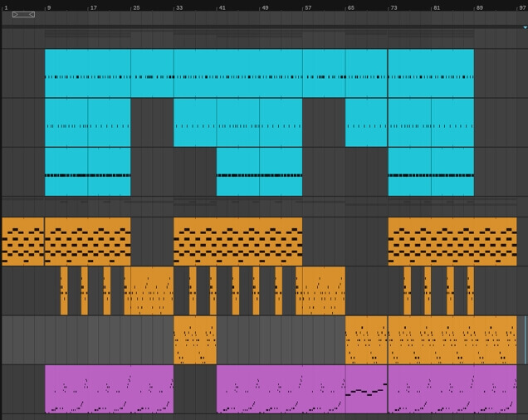Screen dimensions: 528x420
Task: Select second cyan track clip at bars 81–89
Action: click(452, 123)
